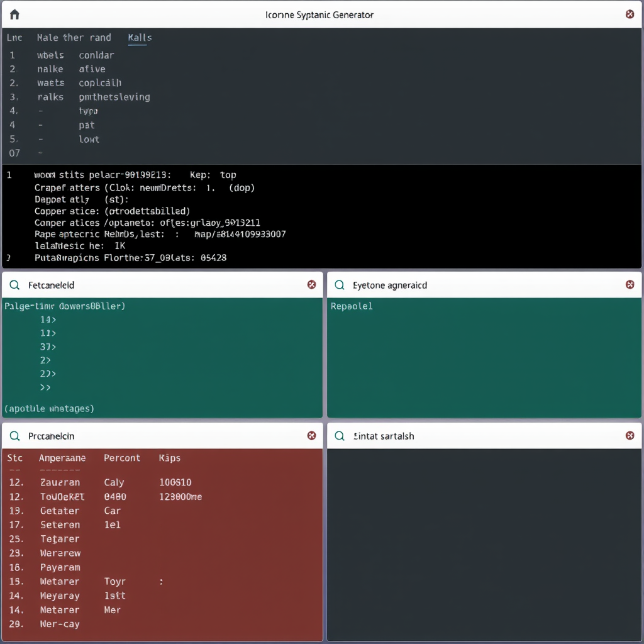The height and width of the screenshot is (644, 644).
Task: Click search icon in Fetcaneleid panel
Action: [14, 285]
